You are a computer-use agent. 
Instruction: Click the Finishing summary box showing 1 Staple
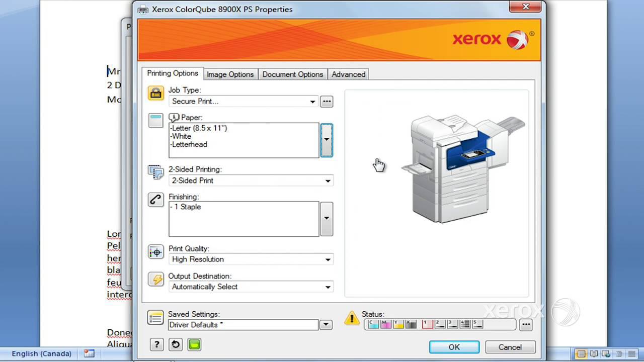click(x=244, y=219)
